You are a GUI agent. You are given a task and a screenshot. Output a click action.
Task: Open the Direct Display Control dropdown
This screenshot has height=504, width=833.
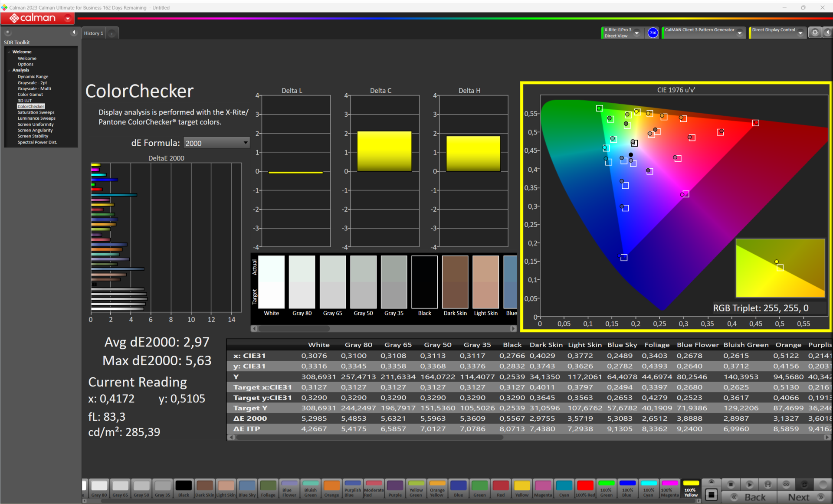(800, 33)
